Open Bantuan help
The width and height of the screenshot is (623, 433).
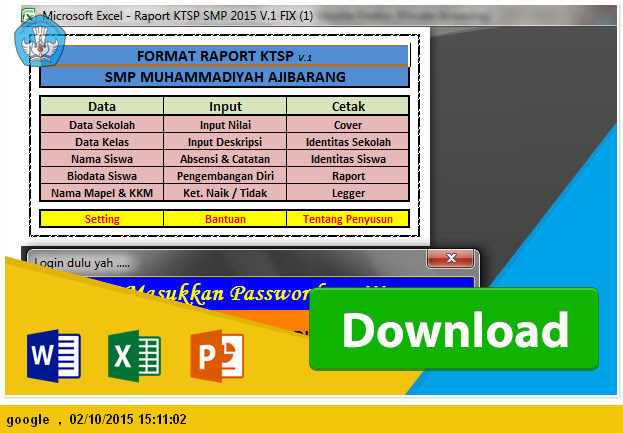(x=225, y=219)
